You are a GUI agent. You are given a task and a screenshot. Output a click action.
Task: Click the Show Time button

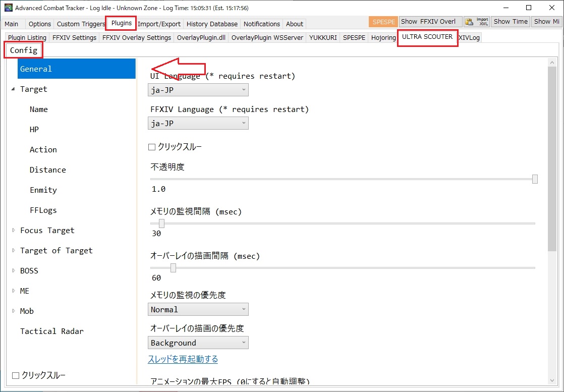511,22
